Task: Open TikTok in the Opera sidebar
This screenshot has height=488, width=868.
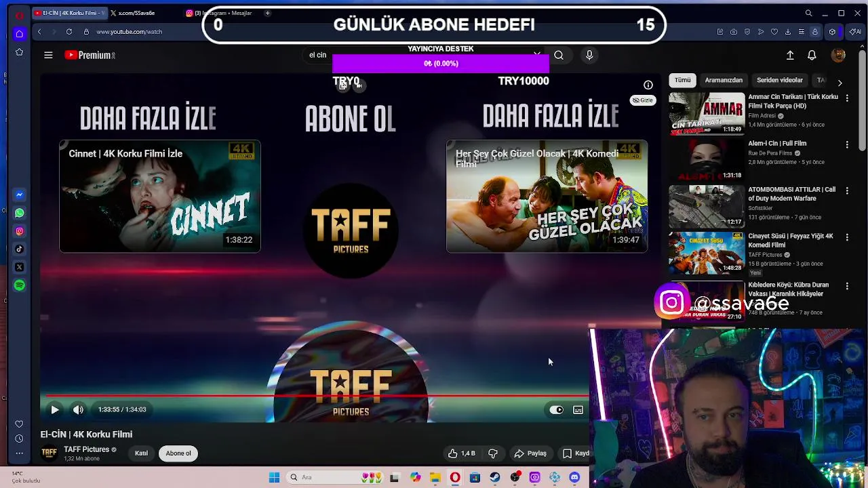Action: point(20,249)
